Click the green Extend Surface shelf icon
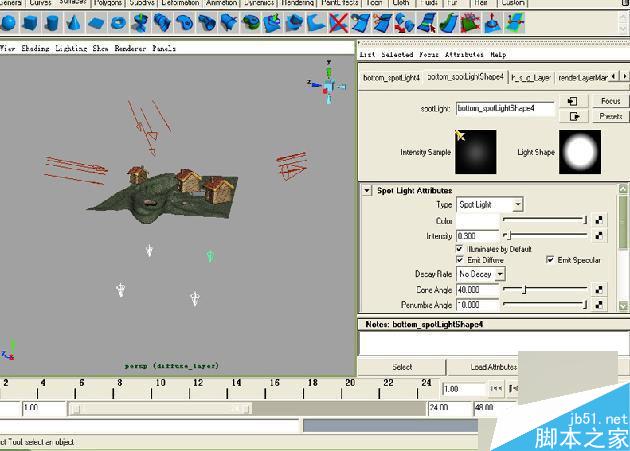 pos(448,23)
